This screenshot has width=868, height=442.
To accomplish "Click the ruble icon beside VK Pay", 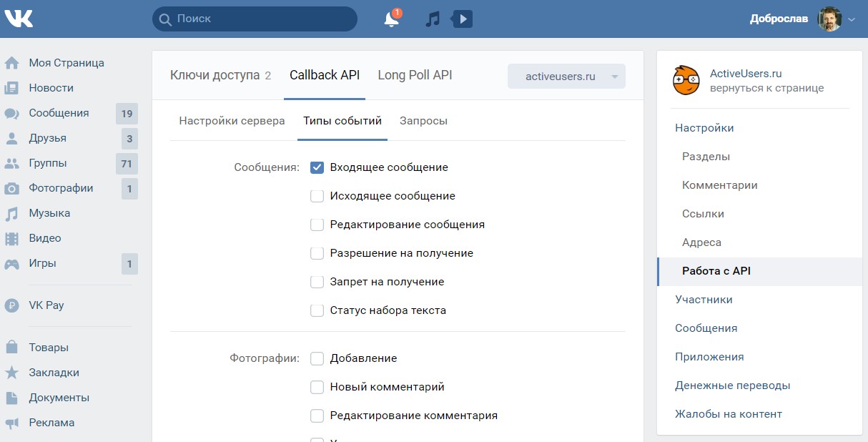I will click(12, 305).
